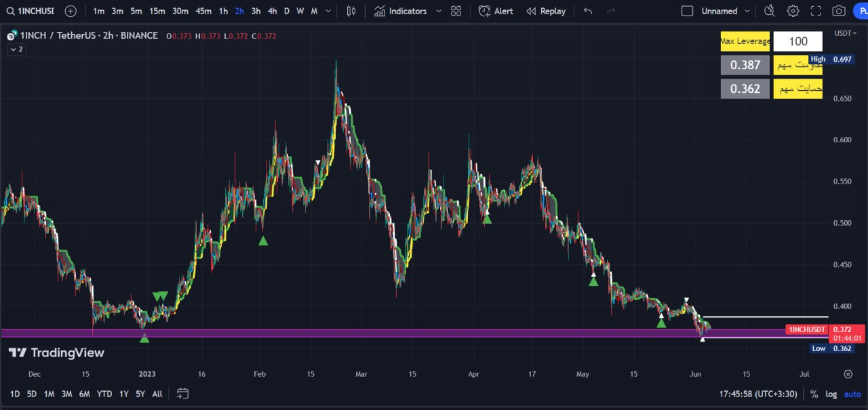Open date range calendar at bottom
This screenshot has width=868, height=410.
tap(182, 393)
